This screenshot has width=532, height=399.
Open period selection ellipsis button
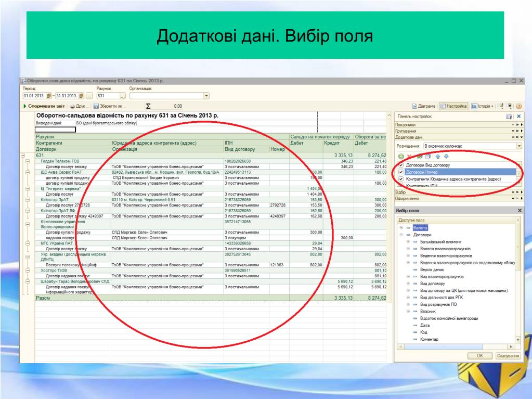tap(89, 96)
